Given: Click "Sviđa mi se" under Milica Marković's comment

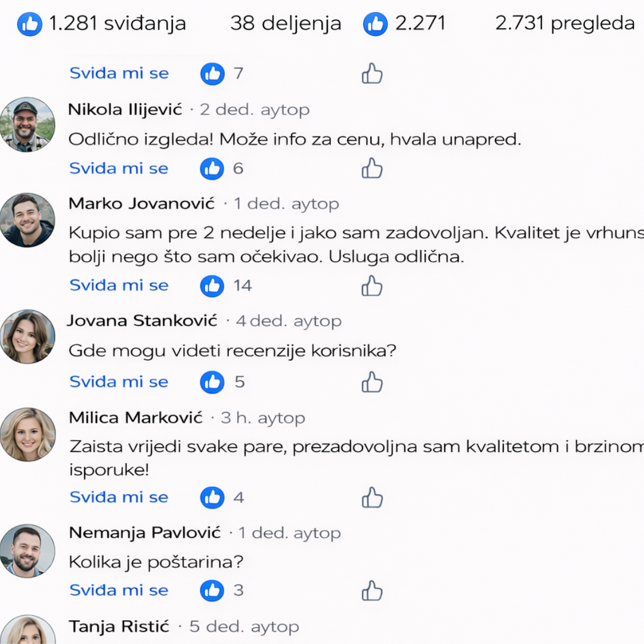Looking at the screenshot, I should pyautogui.click(x=119, y=497).
